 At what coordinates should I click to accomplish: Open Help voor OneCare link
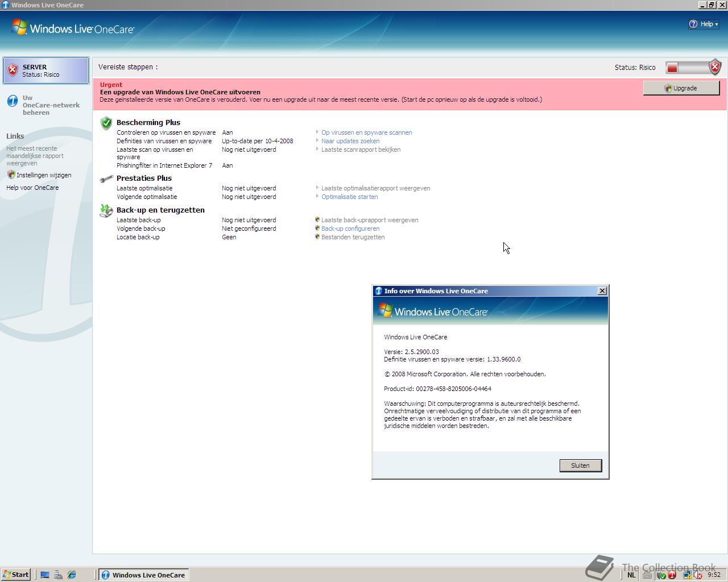pyautogui.click(x=32, y=188)
